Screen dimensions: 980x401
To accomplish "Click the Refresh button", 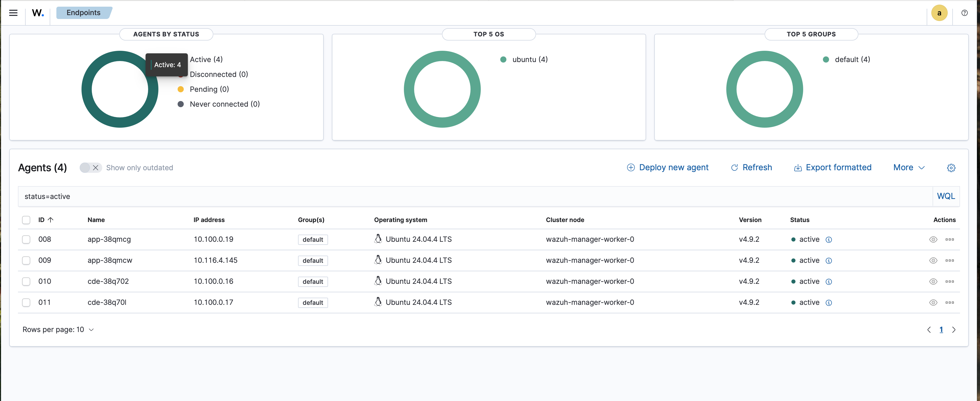I will pos(751,168).
